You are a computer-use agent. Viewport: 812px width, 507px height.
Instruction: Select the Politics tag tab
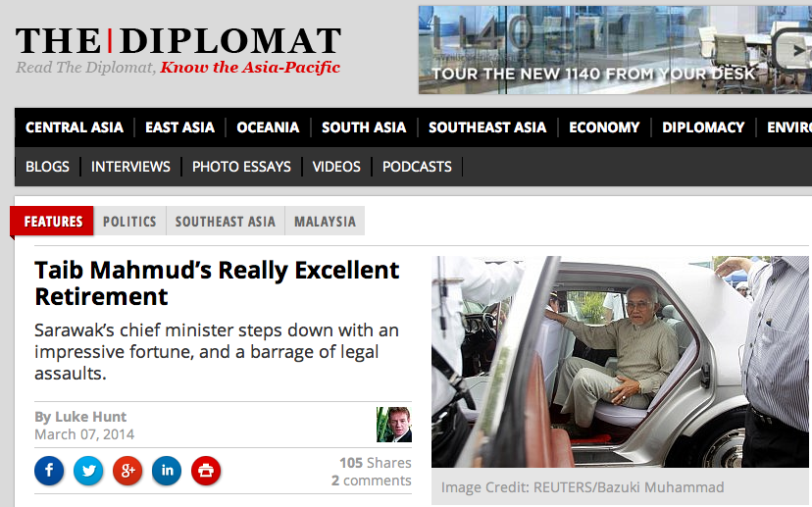click(129, 221)
